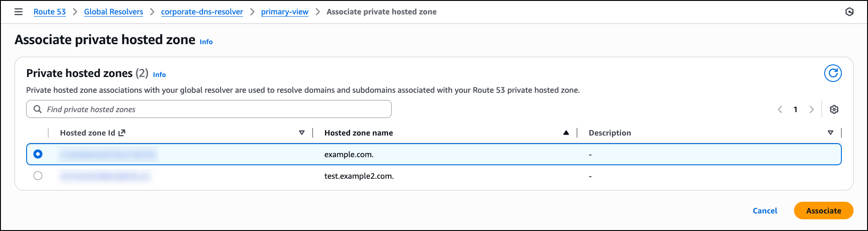Open primary-view breadcrumb link
The image size is (868, 231).
pyautogui.click(x=285, y=12)
